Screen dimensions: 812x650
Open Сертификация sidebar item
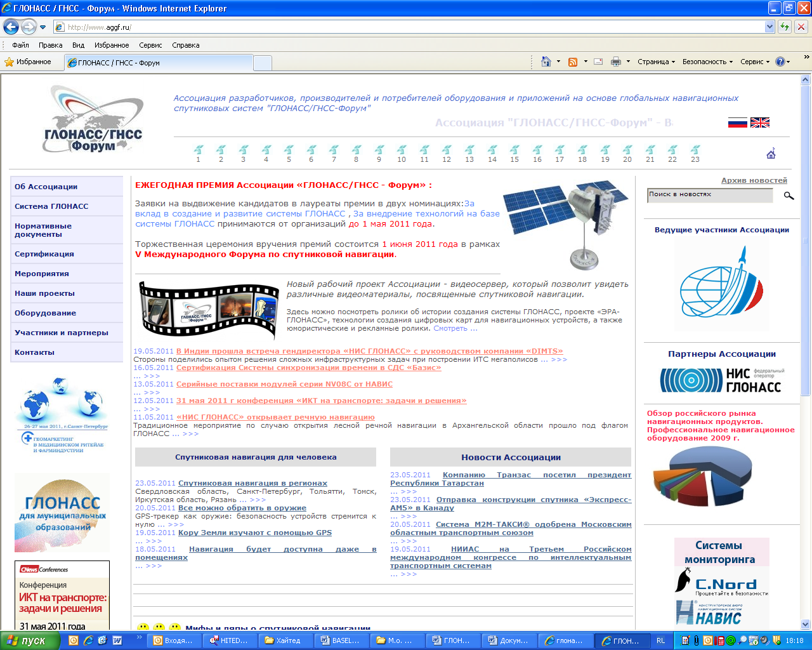[67, 254]
